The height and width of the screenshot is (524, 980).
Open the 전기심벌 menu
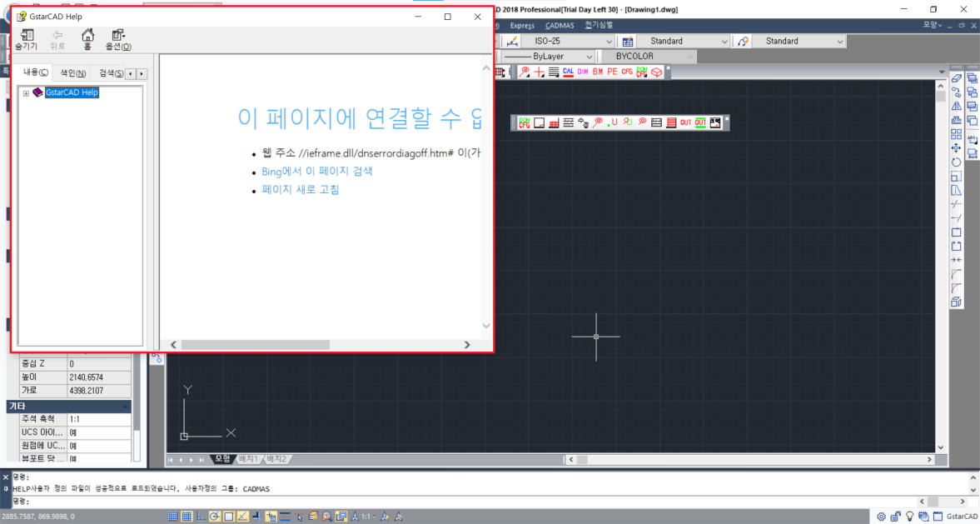pyautogui.click(x=599, y=26)
